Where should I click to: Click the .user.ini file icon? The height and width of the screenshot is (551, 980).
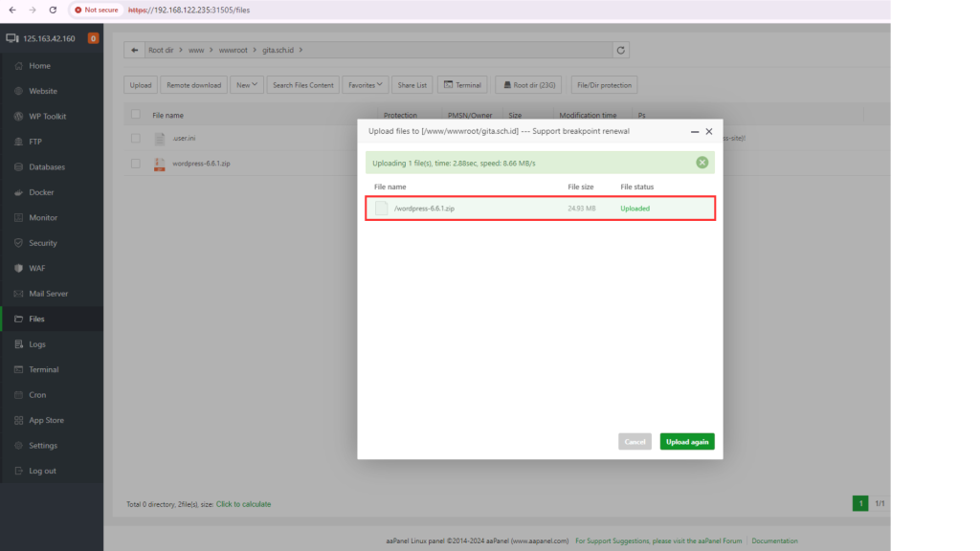(x=160, y=138)
